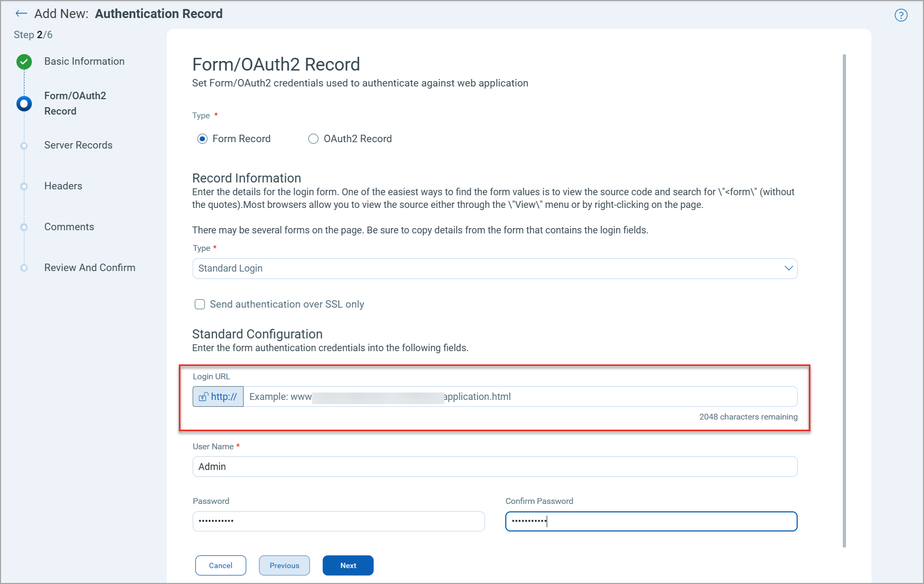Open the help question mark icon
The image size is (924, 584).
[x=901, y=15]
